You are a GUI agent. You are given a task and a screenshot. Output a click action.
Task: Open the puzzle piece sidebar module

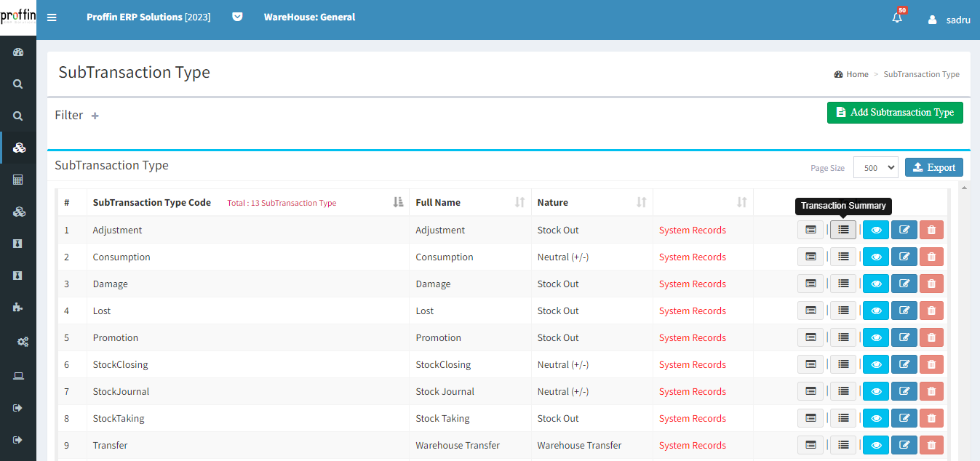(x=18, y=307)
